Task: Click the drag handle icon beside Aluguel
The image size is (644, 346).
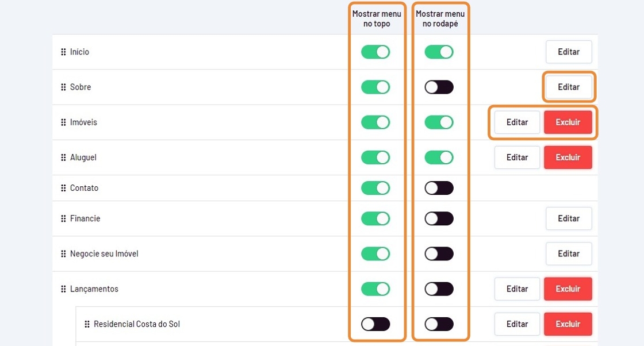Action: click(63, 157)
